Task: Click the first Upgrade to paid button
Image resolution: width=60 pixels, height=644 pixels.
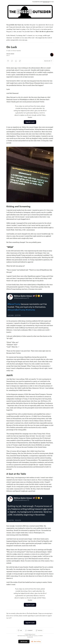Action: (30, 122)
